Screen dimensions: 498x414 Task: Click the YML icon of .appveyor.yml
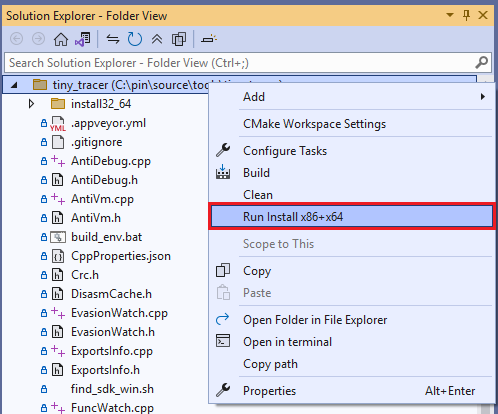[x=58, y=124]
